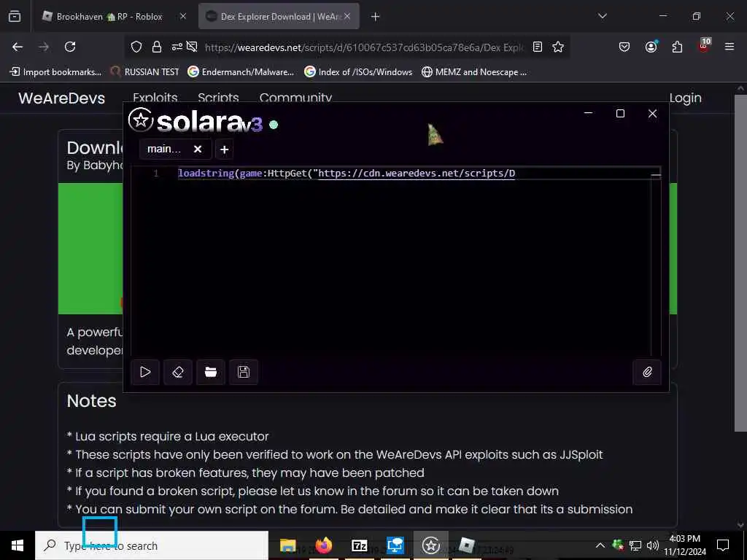
Task: Click the taskbar search box
Action: pyautogui.click(x=152, y=545)
